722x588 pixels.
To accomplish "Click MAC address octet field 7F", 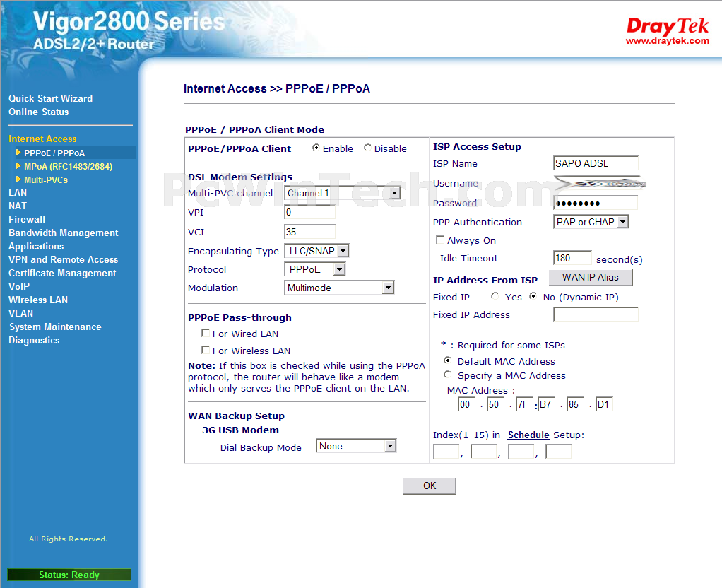I will pos(524,404).
